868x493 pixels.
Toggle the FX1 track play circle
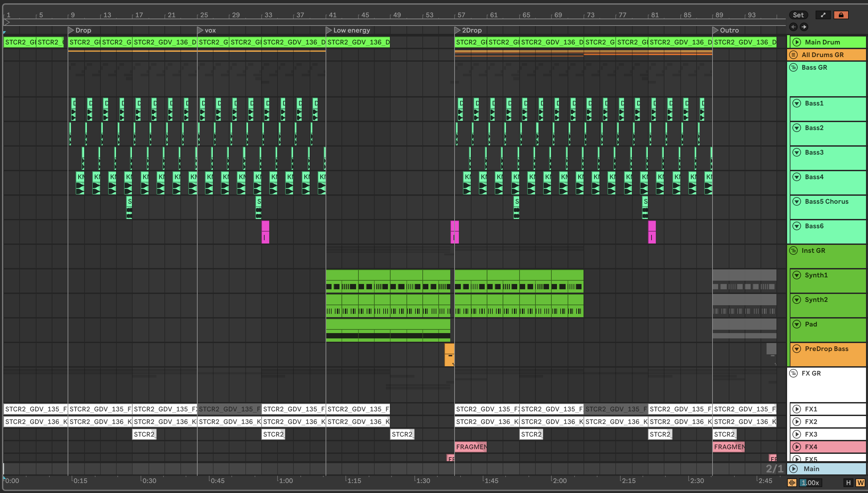click(x=797, y=409)
